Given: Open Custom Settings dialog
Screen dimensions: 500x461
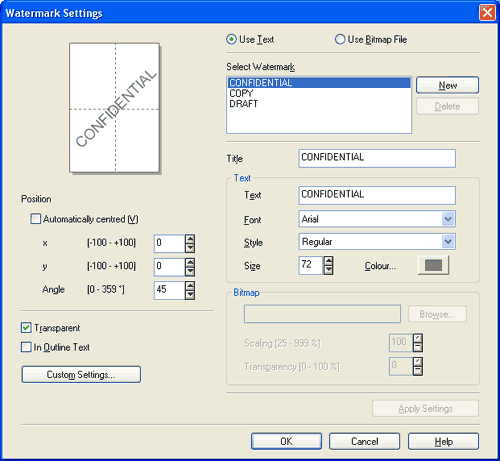Looking at the screenshot, I should click(x=81, y=374).
